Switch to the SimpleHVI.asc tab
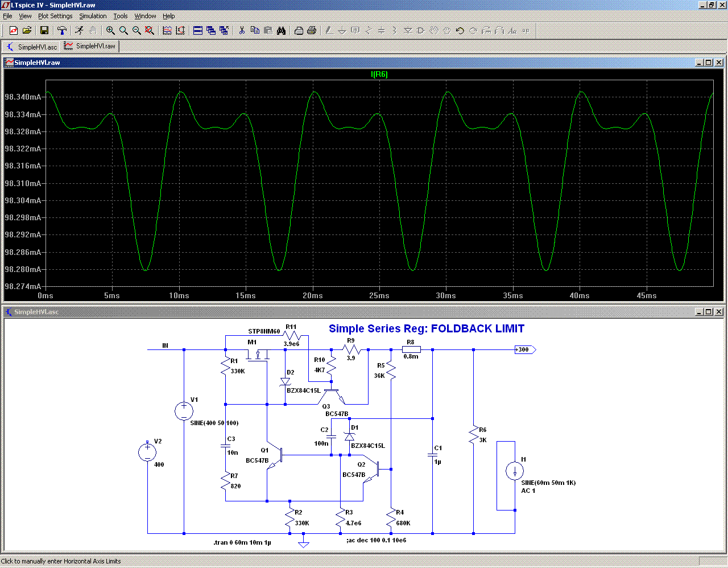This screenshot has width=728, height=568. [31, 47]
